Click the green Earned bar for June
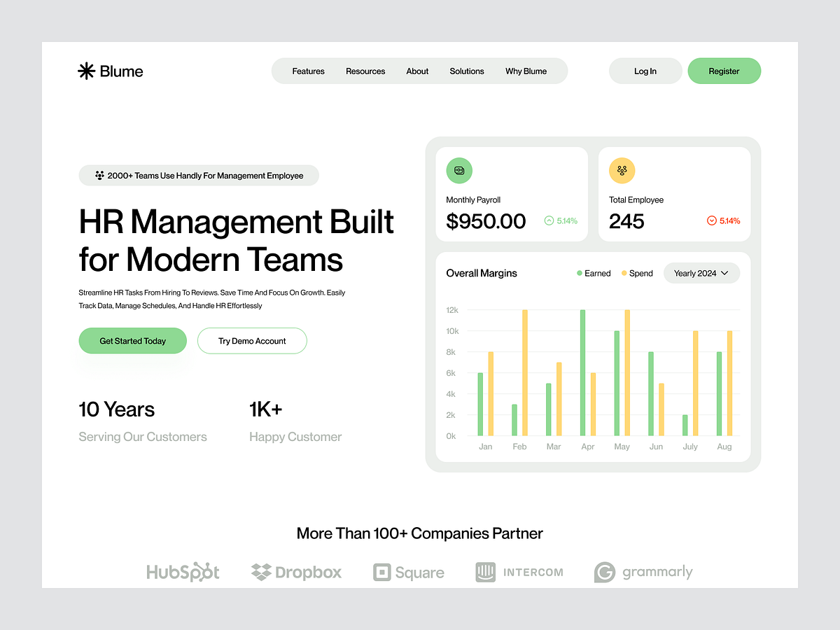Screen dimensions: 840x630 pyautogui.click(x=651, y=393)
